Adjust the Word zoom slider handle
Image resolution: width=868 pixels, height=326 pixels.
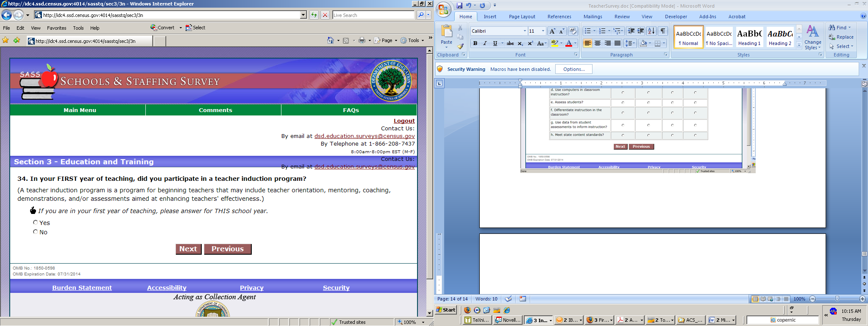pyautogui.click(x=837, y=299)
